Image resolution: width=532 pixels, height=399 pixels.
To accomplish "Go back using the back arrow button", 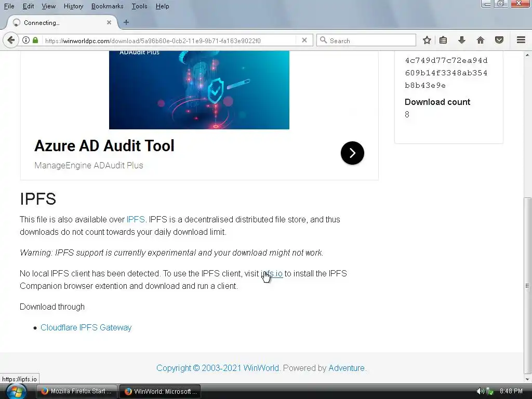I will coord(11,40).
